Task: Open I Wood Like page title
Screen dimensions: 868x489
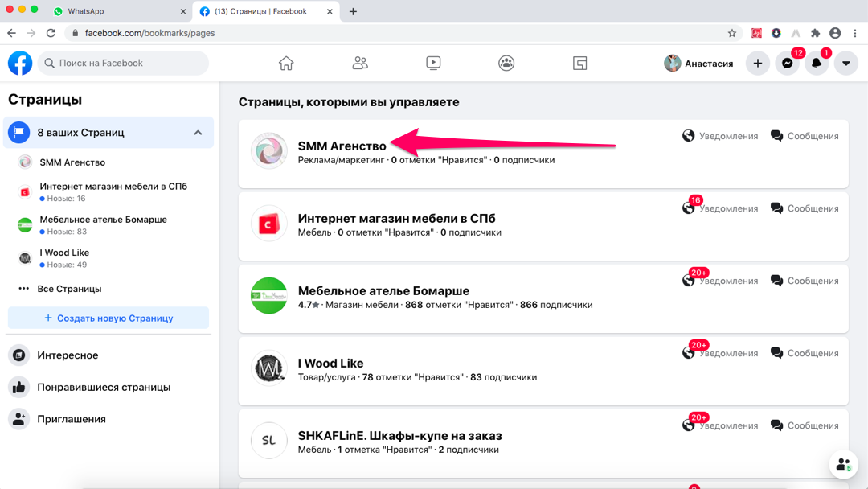Action: point(330,364)
